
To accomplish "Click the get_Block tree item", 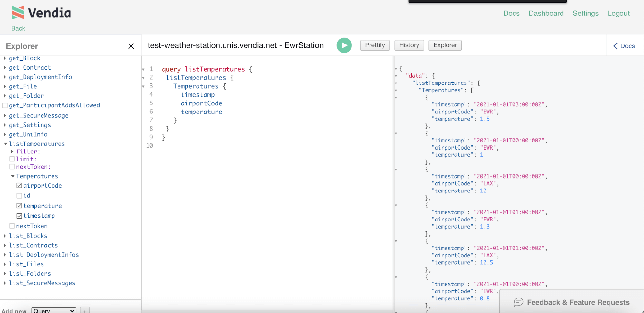I will (x=24, y=58).
